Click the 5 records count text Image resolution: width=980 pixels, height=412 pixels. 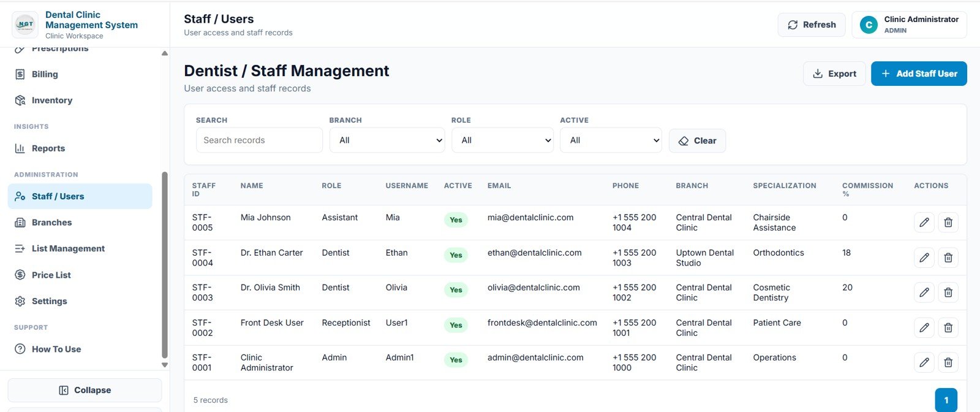pyautogui.click(x=211, y=400)
